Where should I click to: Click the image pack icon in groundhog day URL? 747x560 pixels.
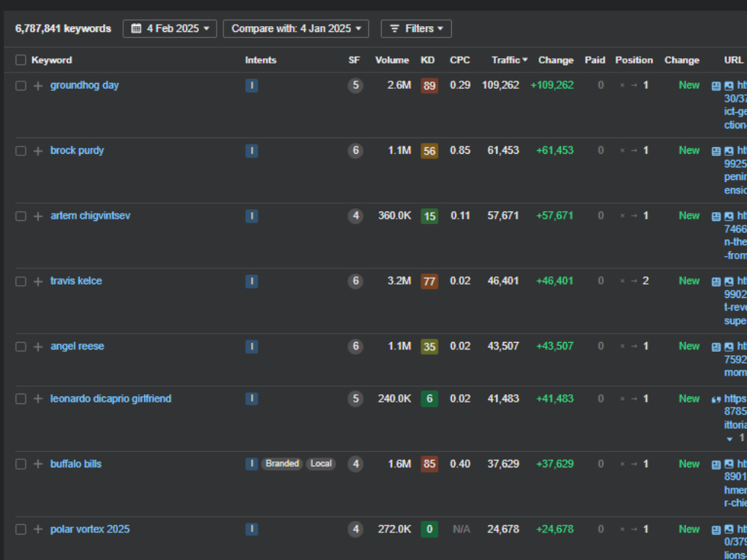[729, 86]
